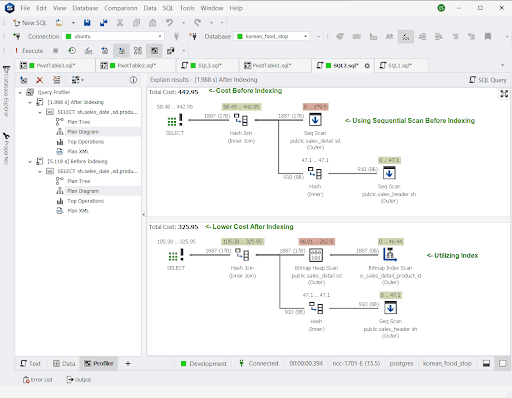Open the Connection combo box showing ubuntu
The height and width of the screenshot is (398, 512).
(114, 36)
